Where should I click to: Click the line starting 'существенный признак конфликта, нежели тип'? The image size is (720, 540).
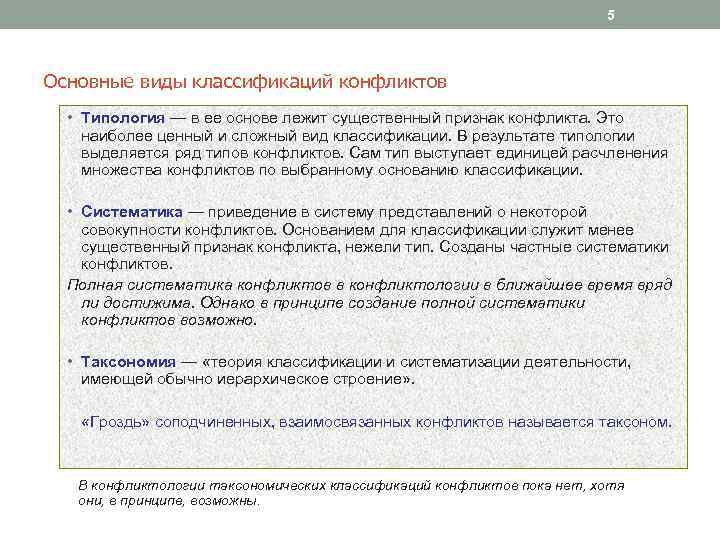375,247
